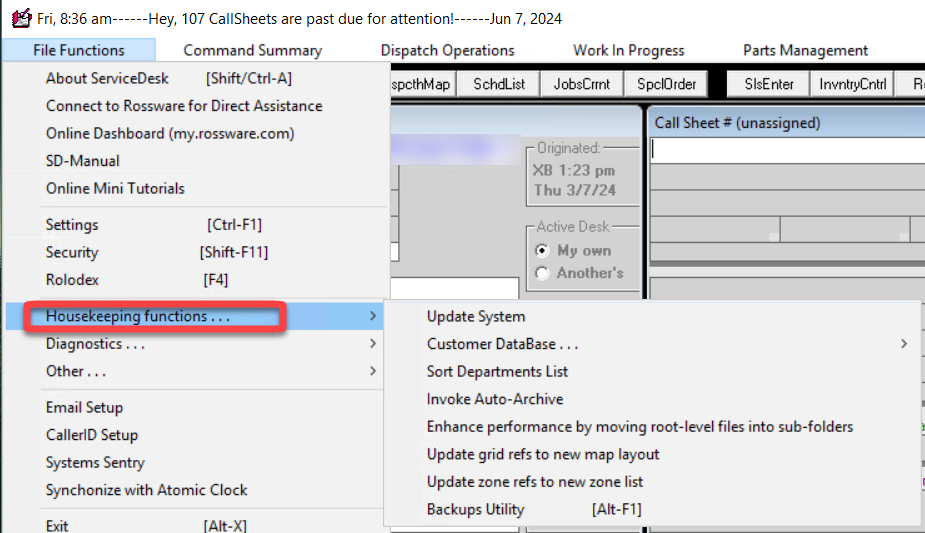Open Rolodex menu entry
Screen dimensions: 925x533
tap(198, 279)
